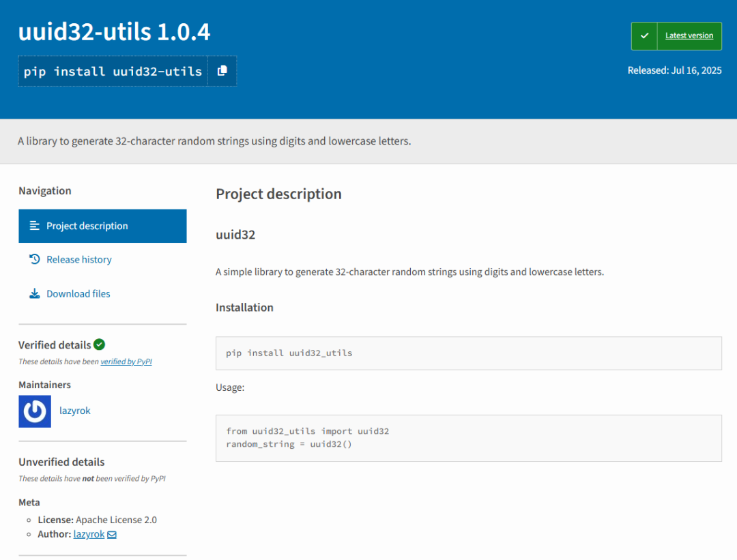The image size is (737, 560).
Task: Click the lazyrok author link under Meta
Action: pyautogui.click(x=89, y=535)
